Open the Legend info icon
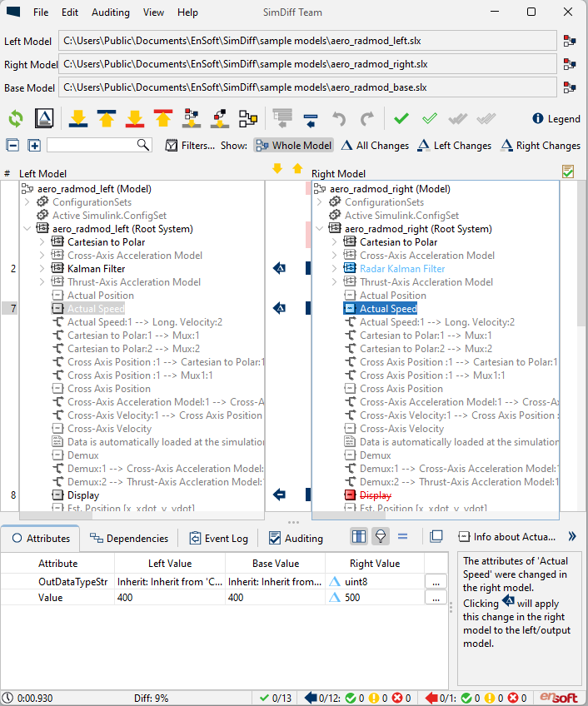The width and height of the screenshot is (588, 706). [x=537, y=118]
